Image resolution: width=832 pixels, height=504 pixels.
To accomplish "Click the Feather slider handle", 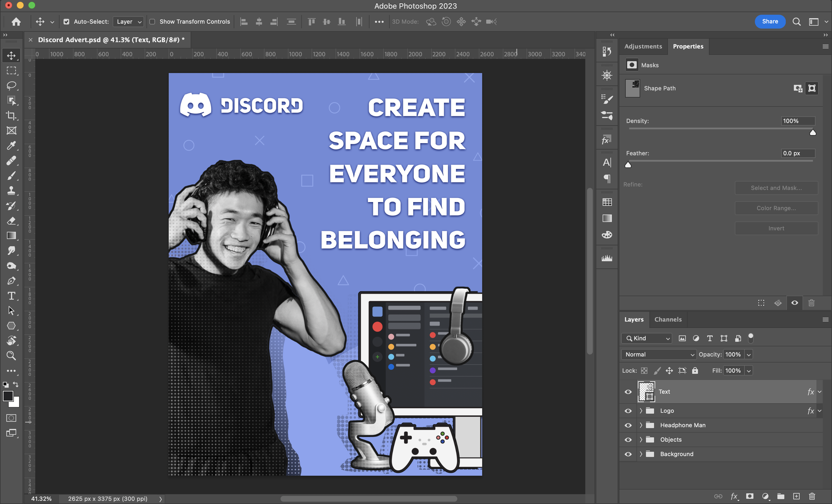I will point(628,165).
